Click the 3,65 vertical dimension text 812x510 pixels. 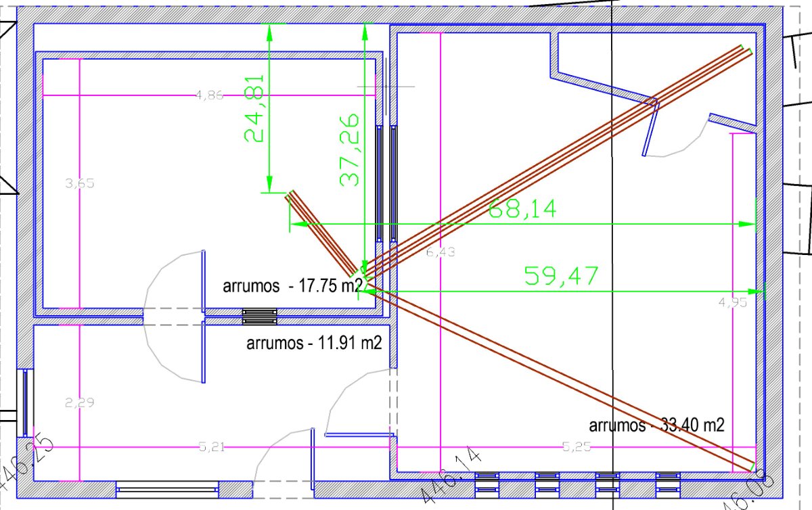tap(79, 183)
